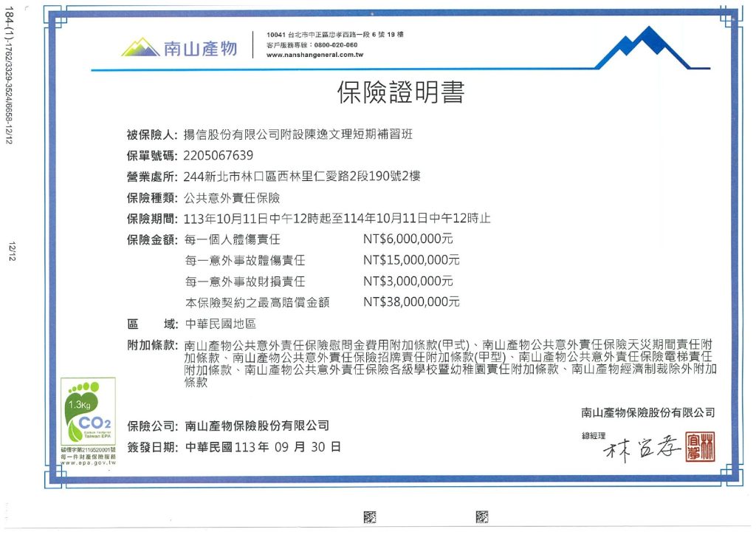Select the 南山產物 logo text
Viewport: 756px width, 535px height.
(x=201, y=48)
